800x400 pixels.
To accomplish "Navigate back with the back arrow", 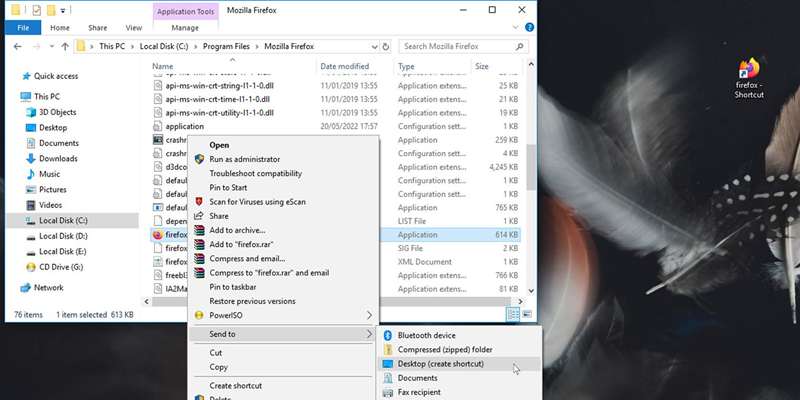I will [17, 46].
